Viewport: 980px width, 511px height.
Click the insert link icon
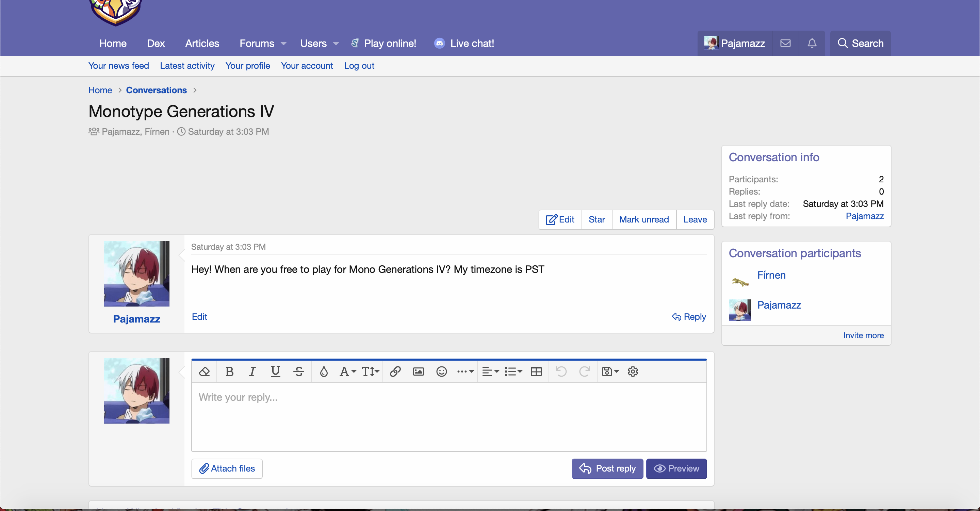point(395,372)
